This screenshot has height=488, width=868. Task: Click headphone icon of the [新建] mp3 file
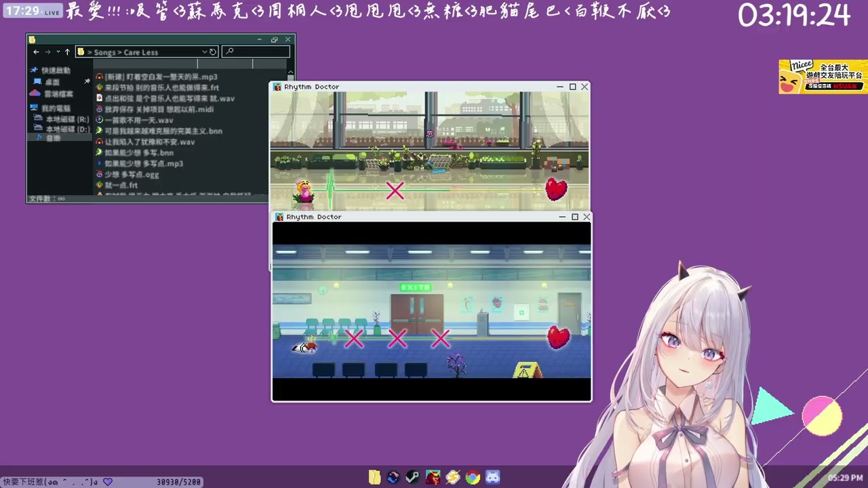point(100,77)
